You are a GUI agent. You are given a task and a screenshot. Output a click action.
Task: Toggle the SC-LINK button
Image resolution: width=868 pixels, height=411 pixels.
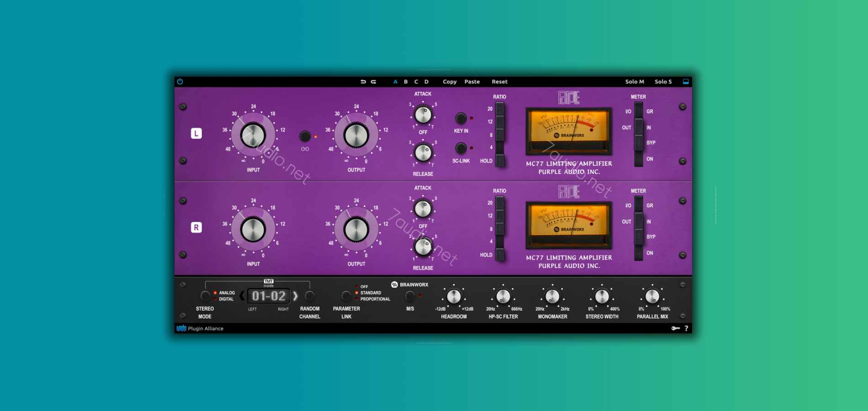coord(461,148)
